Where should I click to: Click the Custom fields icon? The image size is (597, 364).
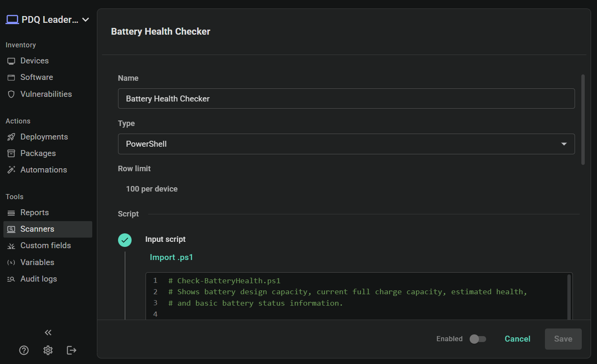click(11, 246)
